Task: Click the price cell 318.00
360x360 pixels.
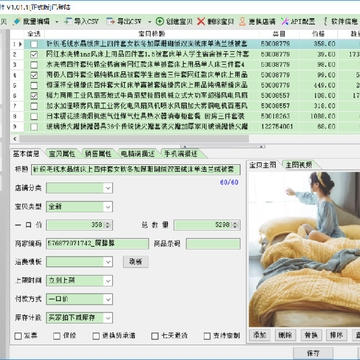Action: [x=318, y=106]
